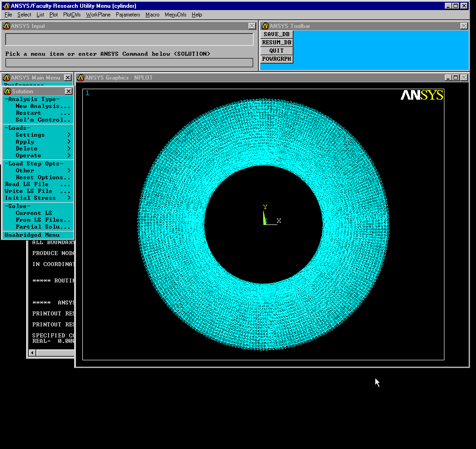Open Write LS File dialog
The image size is (476, 449).
click(x=38, y=191)
